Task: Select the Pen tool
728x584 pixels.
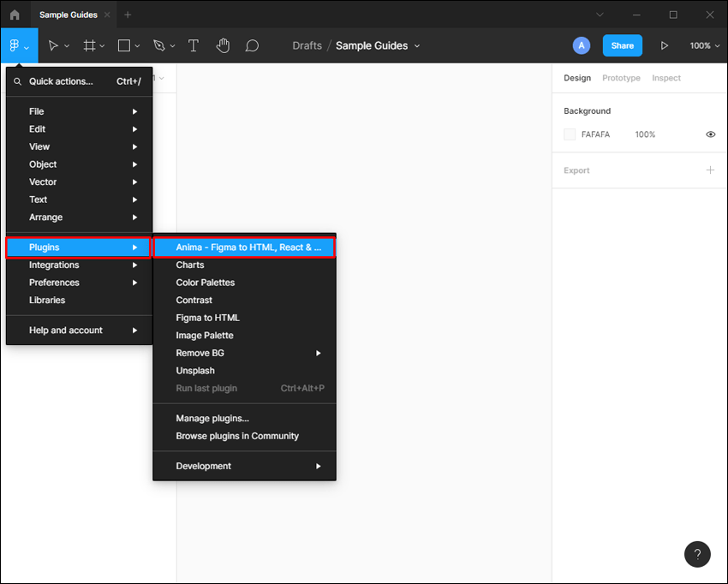Action: click(x=159, y=45)
